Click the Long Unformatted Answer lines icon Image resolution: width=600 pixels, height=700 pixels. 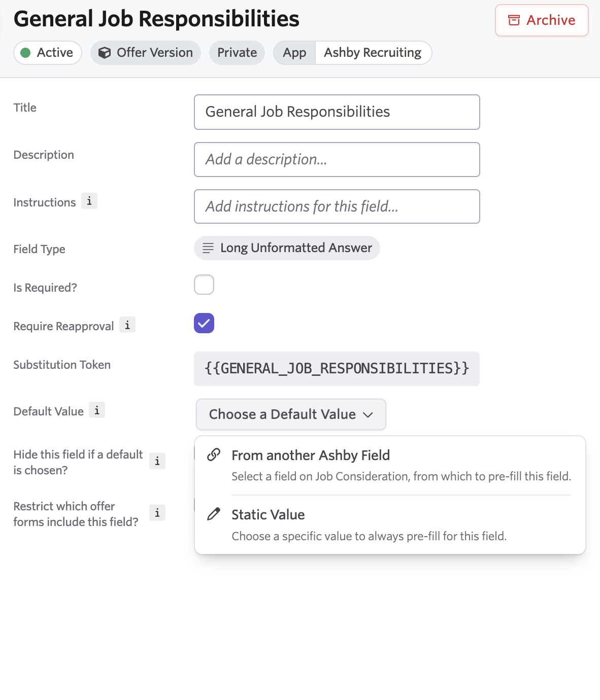pos(208,248)
